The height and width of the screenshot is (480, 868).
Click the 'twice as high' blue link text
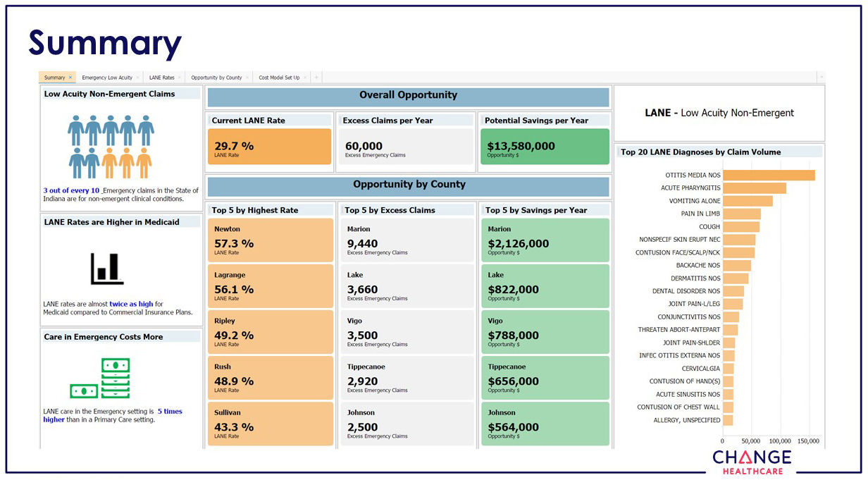131,304
